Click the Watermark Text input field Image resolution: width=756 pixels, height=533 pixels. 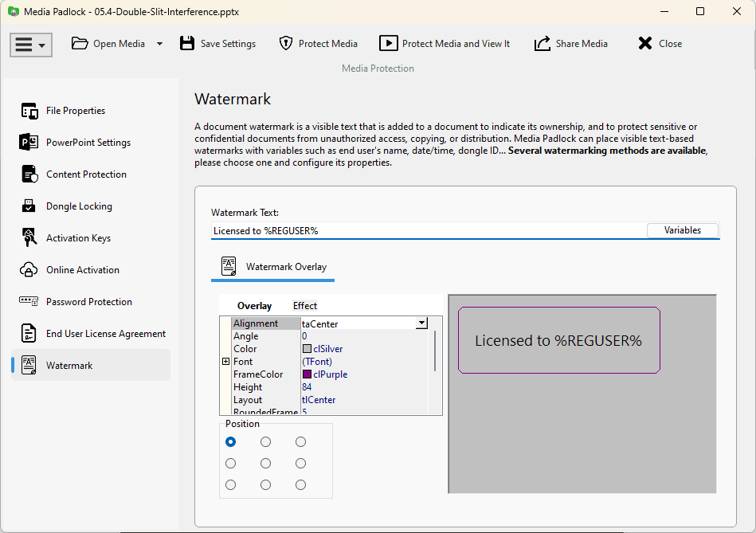point(427,231)
